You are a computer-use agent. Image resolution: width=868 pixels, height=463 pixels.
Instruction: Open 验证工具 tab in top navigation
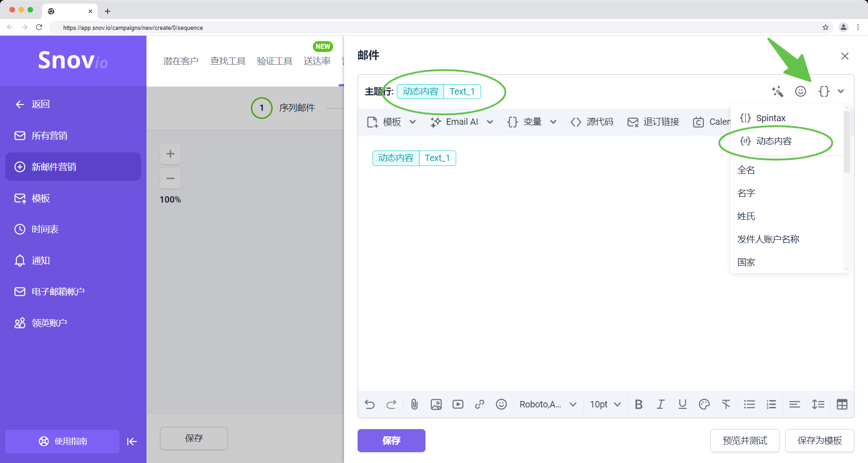pos(275,61)
